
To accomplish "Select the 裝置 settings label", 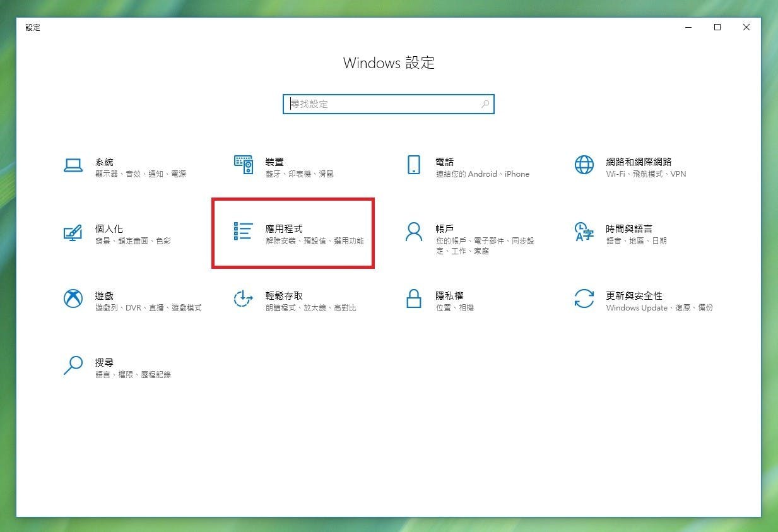I will (x=274, y=162).
